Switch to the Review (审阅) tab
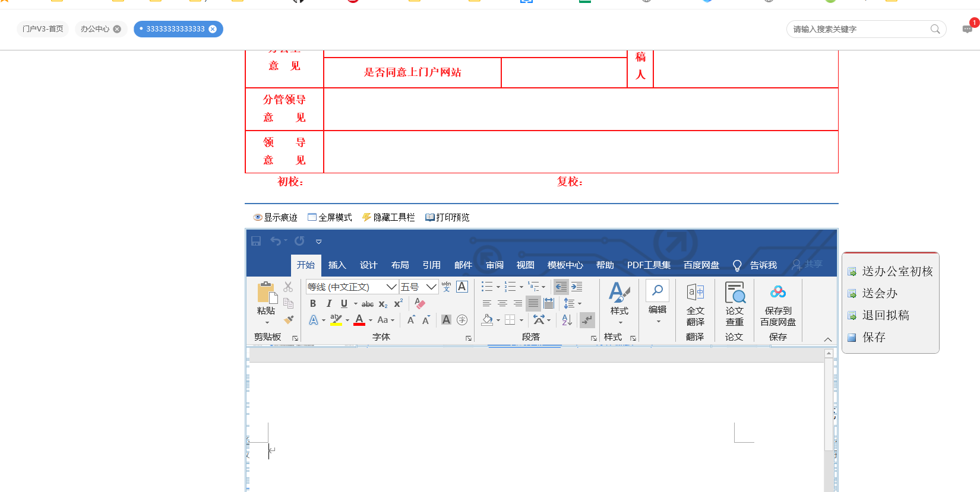Image resolution: width=980 pixels, height=492 pixels. [x=494, y=265]
